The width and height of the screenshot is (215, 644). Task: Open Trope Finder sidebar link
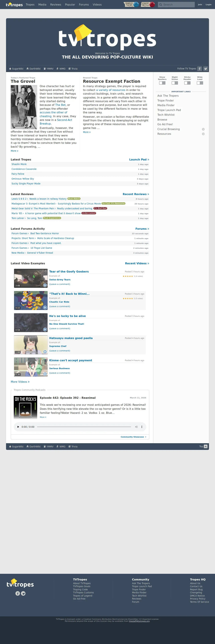[165, 100]
